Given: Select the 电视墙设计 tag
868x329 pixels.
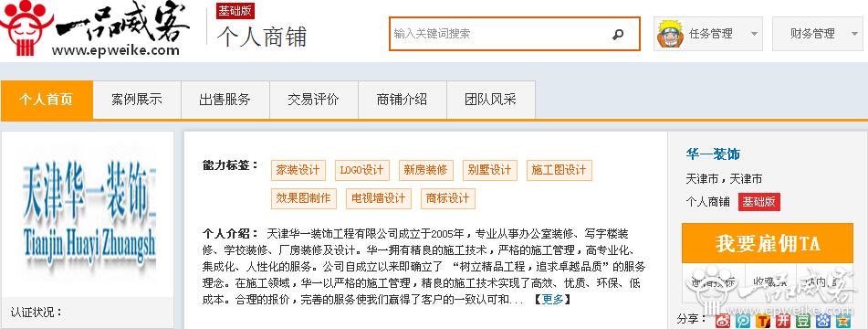Looking at the screenshot, I should point(379,198).
